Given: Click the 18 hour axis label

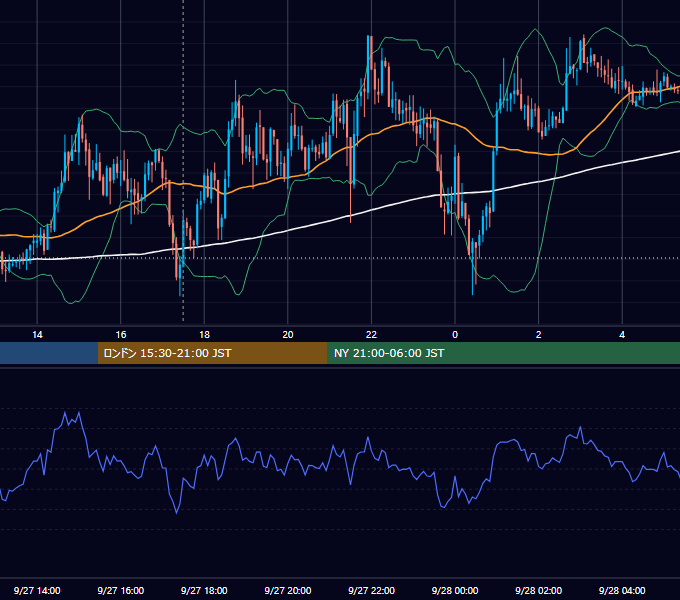Looking at the screenshot, I should coord(204,335).
